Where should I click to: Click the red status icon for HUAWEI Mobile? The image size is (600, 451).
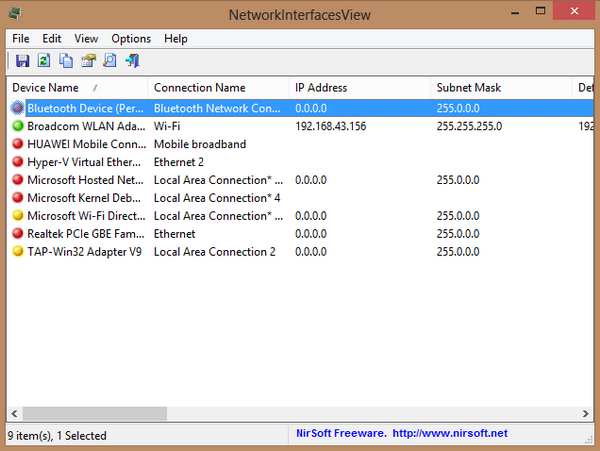click(18, 144)
